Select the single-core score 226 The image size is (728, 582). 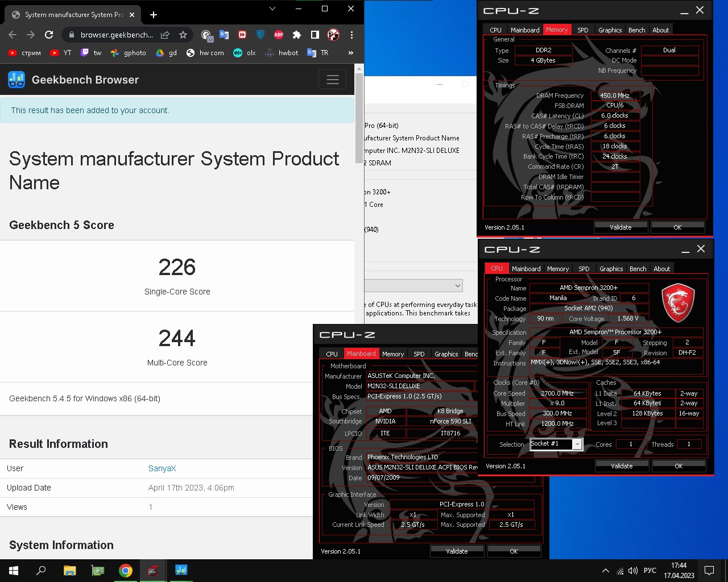tap(177, 267)
